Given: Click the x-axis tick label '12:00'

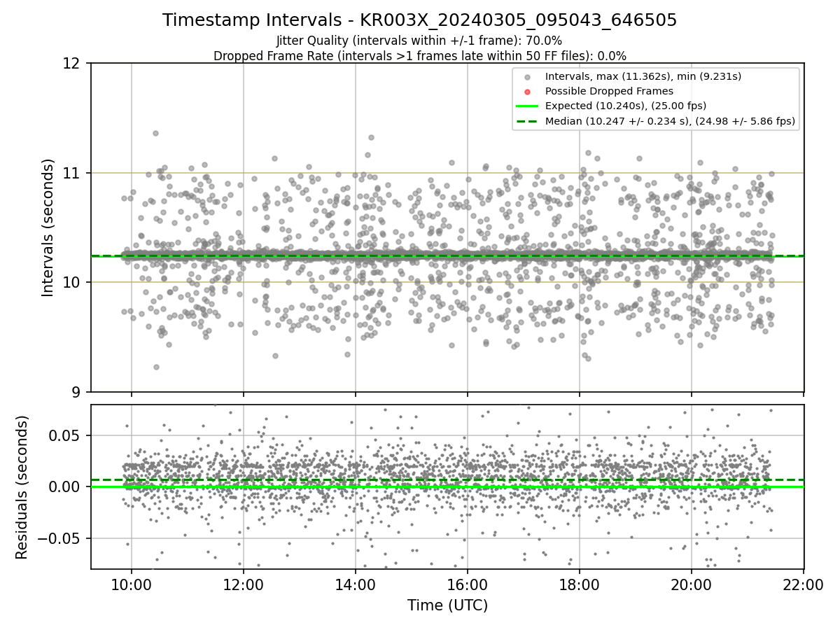Looking at the screenshot, I should [x=244, y=584].
